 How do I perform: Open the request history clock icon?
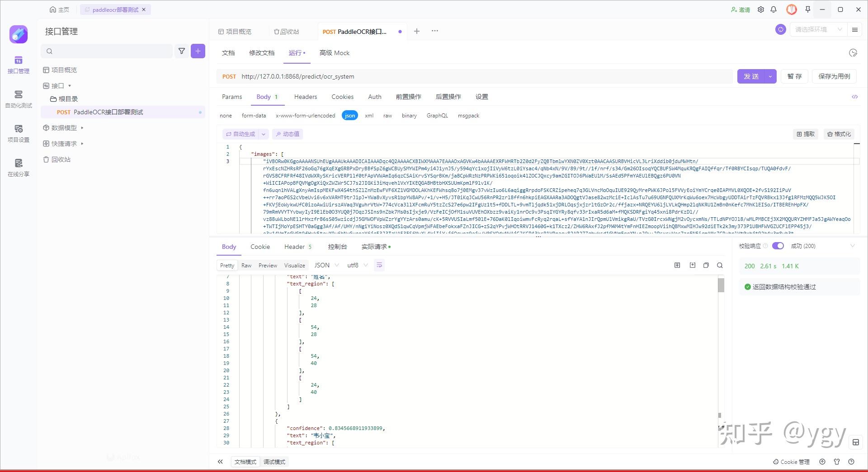[x=853, y=53]
